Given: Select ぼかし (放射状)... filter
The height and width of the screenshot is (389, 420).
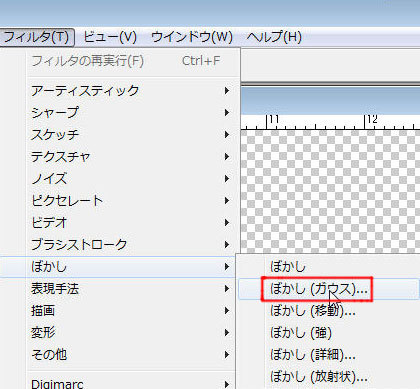Looking at the screenshot, I should (x=329, y=377).
